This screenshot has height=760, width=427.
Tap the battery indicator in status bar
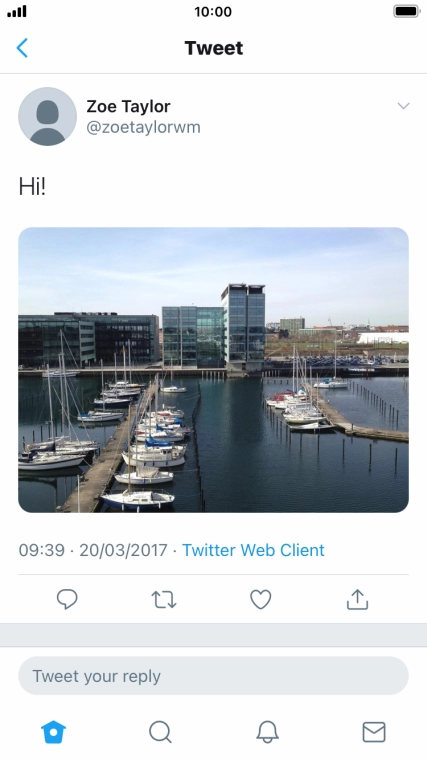(406, 11)
